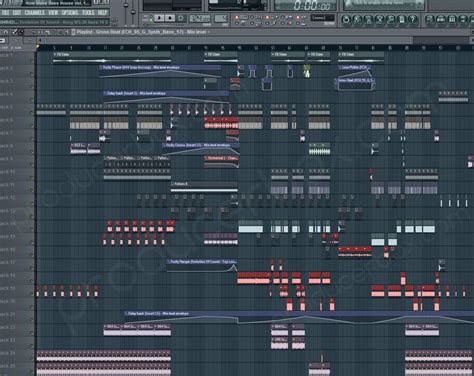Click the View browser round icon
The height and width of the screenshot is (376, 474).
pyautogui.click(x=463, y=19)
